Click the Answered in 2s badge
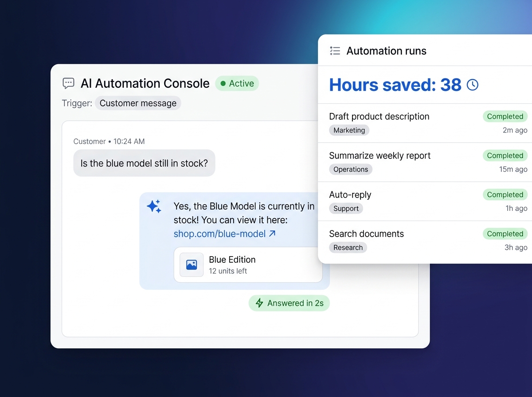 [289, 303]
